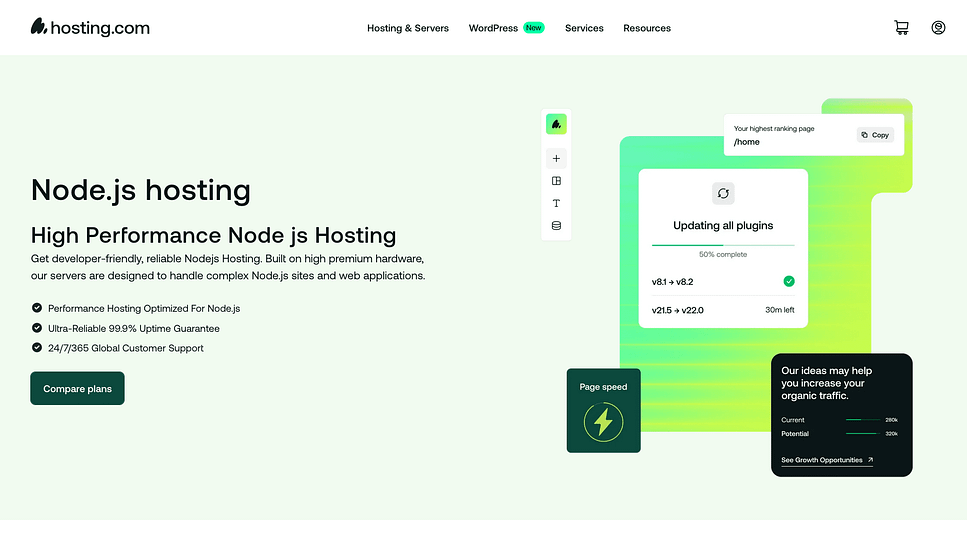Click the database icon in sidebar widget
Image resolution: width=967 pixels, height=538 pixels.
point(556,226)
